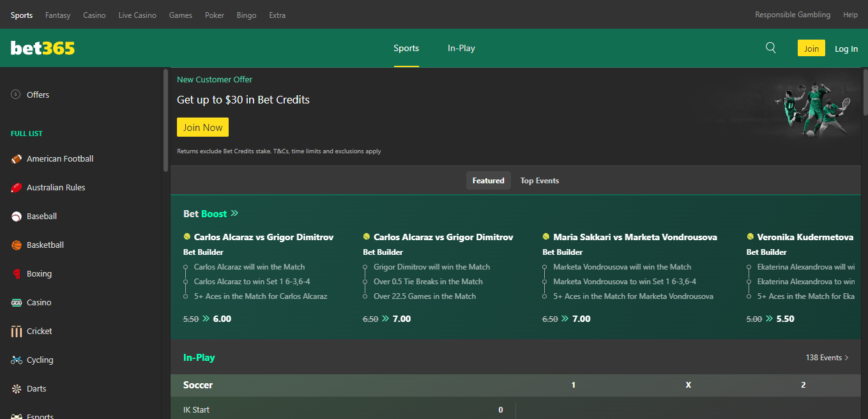
Task: Click the American Football ball icon
Action: pos(17,158)
